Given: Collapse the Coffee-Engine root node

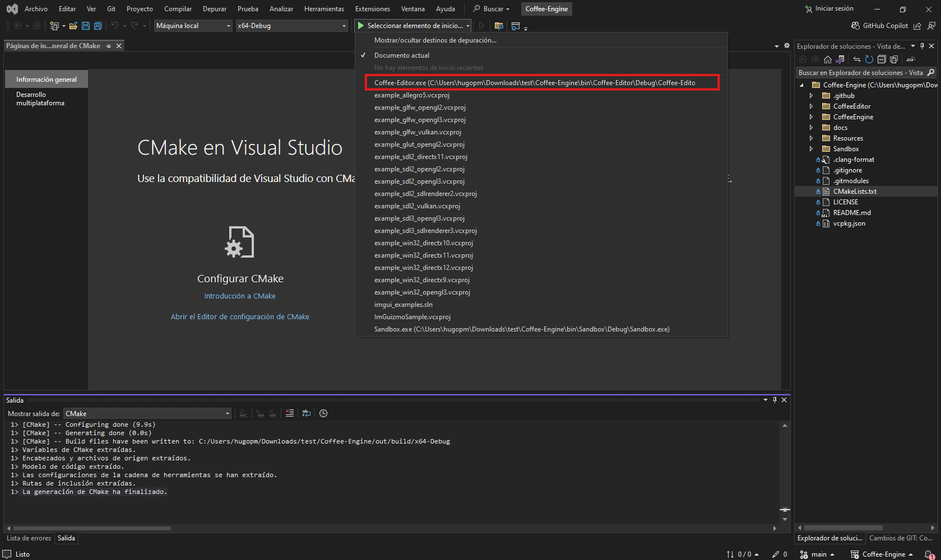Looking at the screenshot, I should coord(801,85).
